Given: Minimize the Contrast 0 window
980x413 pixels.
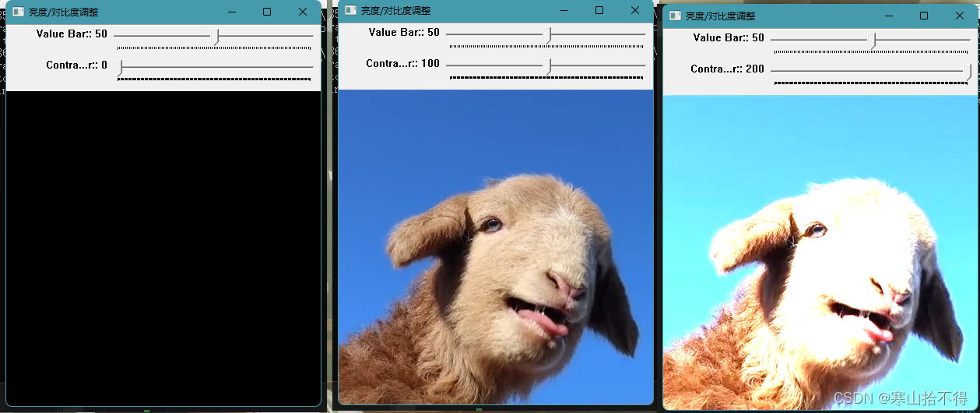Looking at the screenshot, I should coord(231,12).
